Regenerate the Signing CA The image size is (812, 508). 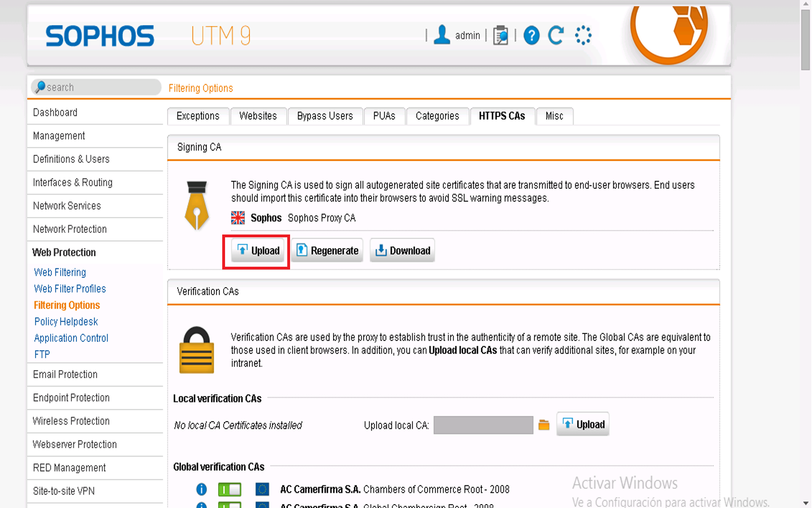click(x=327, y=250)
